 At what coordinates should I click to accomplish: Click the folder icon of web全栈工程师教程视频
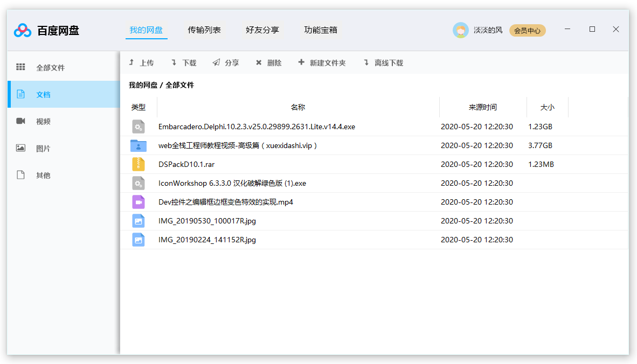click(x=138, y=145)
